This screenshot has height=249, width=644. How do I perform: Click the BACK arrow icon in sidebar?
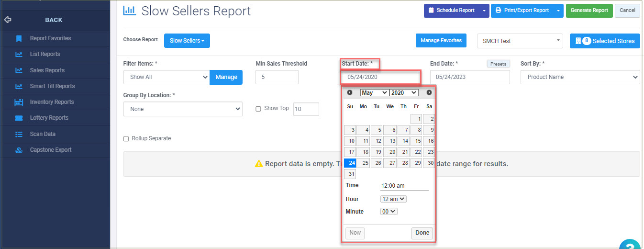7,20
